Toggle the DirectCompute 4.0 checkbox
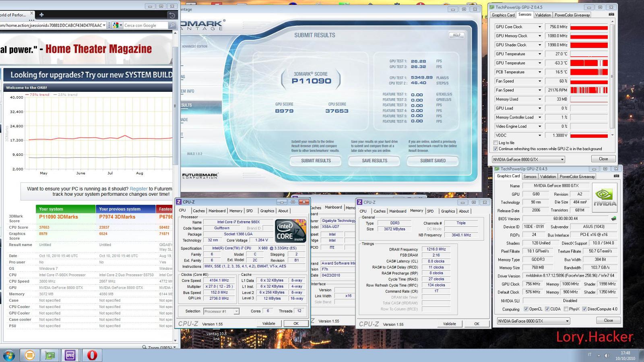This screenshot has width=644, height=362. [x=584, y=309]
